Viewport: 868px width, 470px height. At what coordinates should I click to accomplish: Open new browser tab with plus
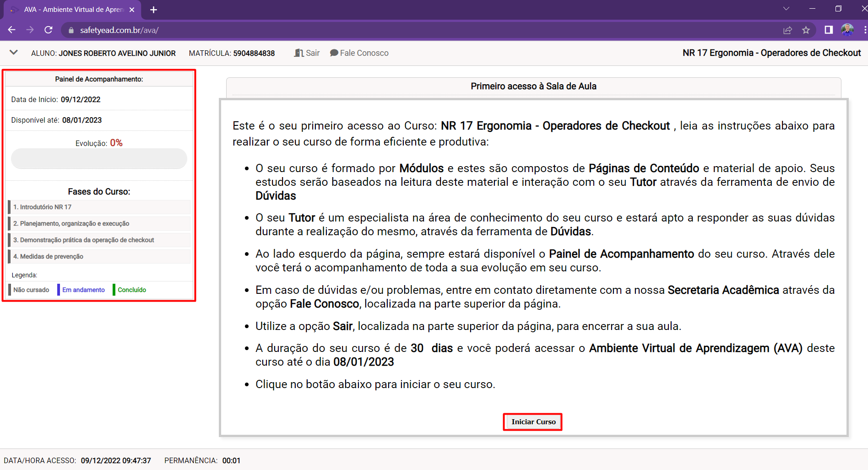coord(153,10)
